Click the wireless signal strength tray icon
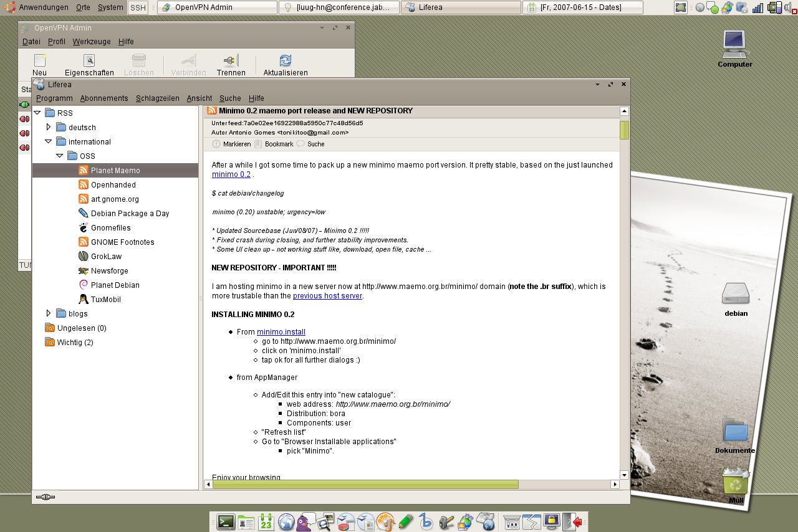This screenshot has width=798, height=532. coord(758,7)
